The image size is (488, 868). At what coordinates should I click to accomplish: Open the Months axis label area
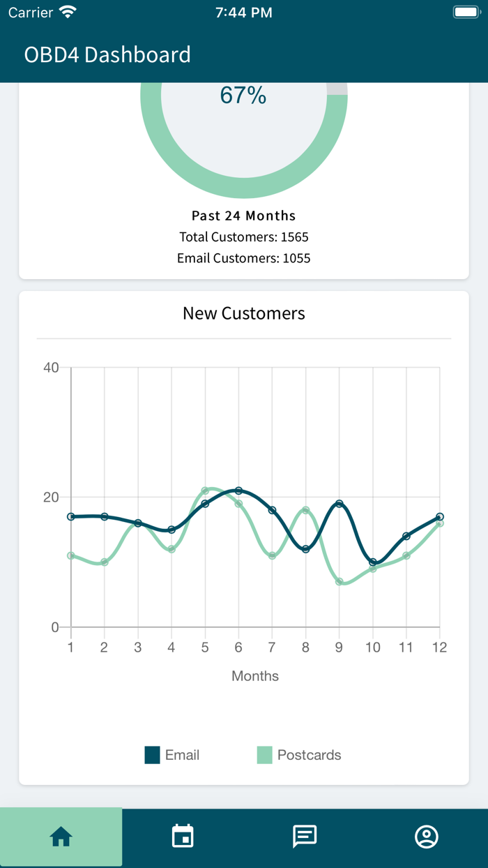[x=255, y=675]
